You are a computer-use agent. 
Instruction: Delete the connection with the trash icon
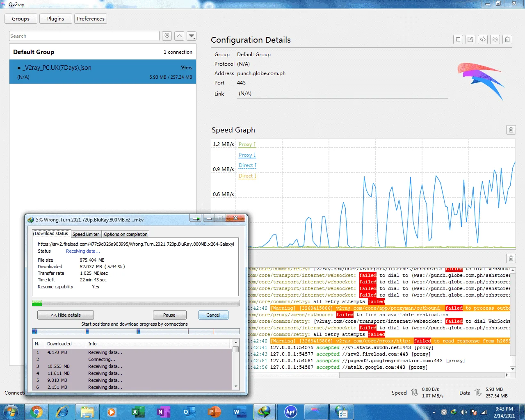[x=507, y=39]
